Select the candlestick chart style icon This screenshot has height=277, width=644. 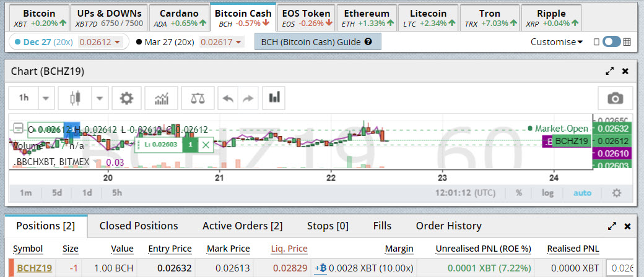[76, 98]
